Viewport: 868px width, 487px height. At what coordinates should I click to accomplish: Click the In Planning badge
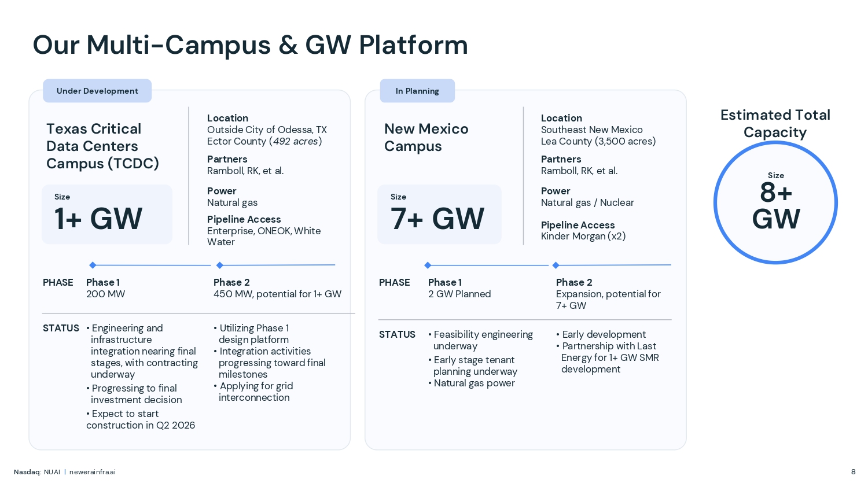coord(417,91)
